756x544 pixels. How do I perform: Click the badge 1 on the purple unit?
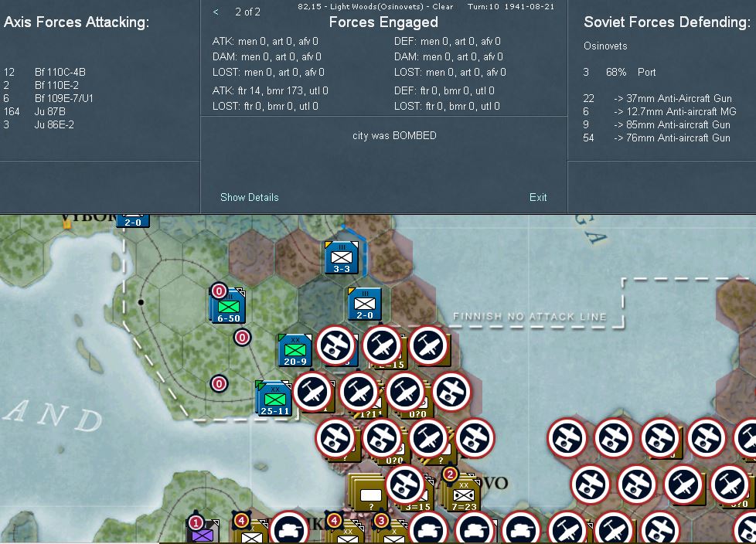point(196,522)
